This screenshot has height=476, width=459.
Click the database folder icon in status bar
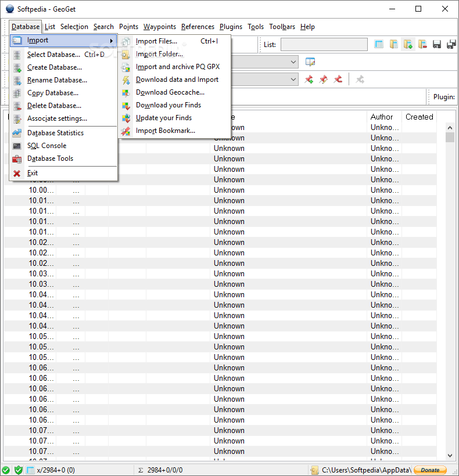(315, 470)
